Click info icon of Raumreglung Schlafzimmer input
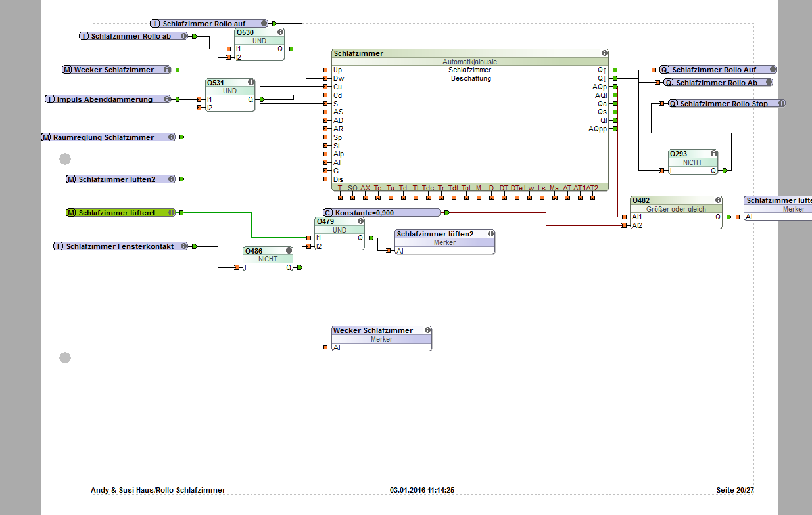 [x=171, y=137]
